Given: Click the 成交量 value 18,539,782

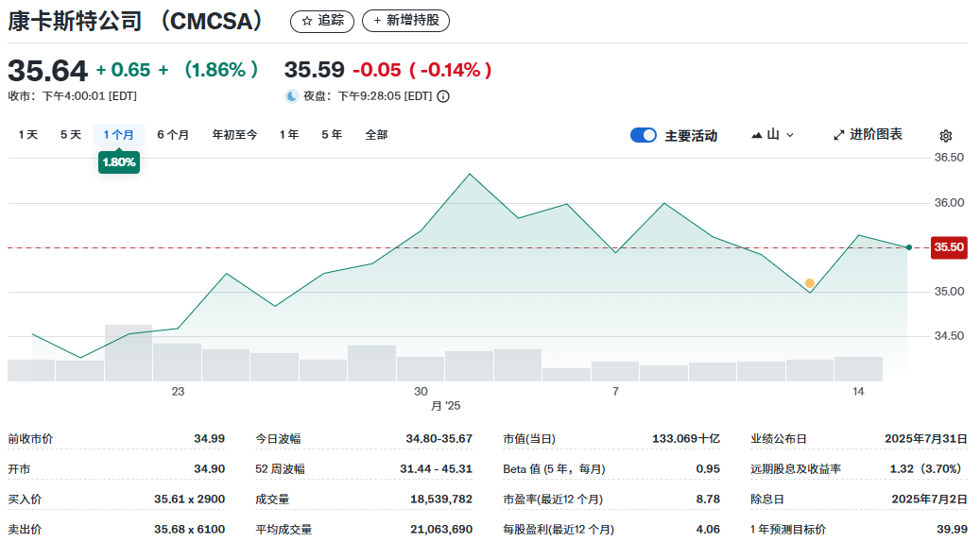Looking at the screenshot, I should coord(441,500).
